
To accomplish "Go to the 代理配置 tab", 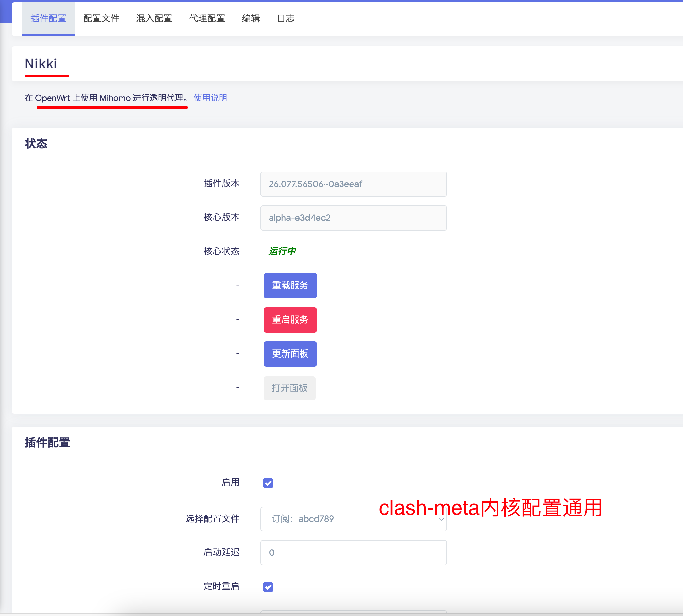I will tap(207, 18).
